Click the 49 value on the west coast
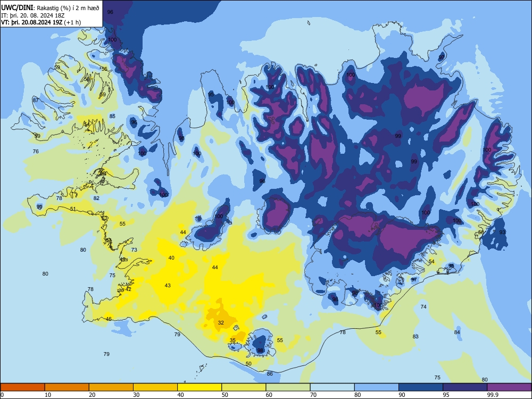The image size is (532, 399). click(123, 259)
